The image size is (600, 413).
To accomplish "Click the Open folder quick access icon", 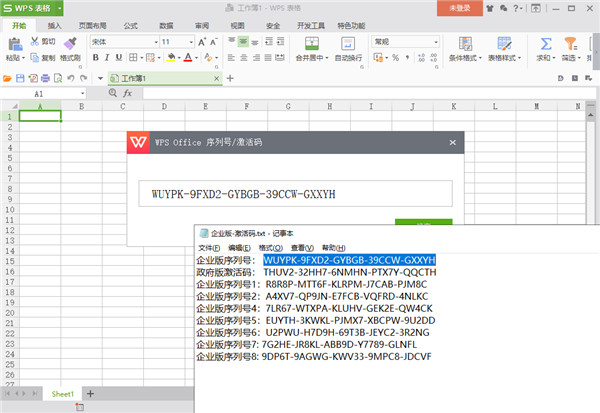I will click(7, 78).
